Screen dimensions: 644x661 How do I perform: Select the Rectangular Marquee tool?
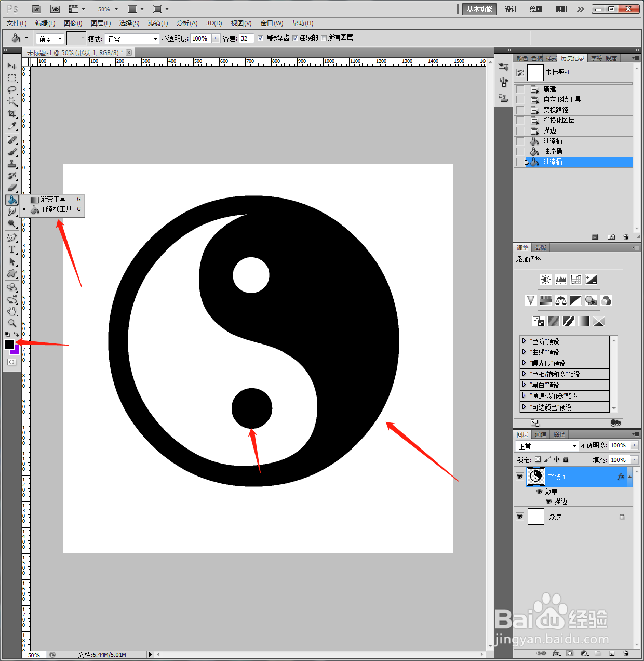point(12,78)
